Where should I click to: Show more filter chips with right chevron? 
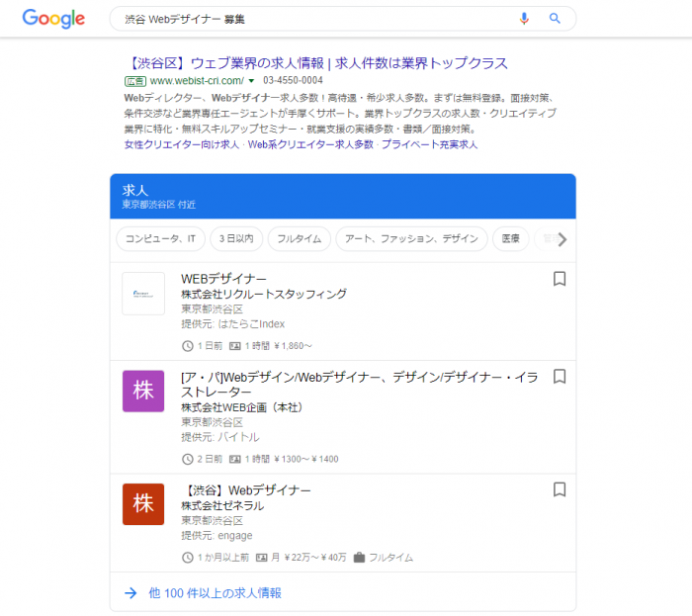click(562, 239)
